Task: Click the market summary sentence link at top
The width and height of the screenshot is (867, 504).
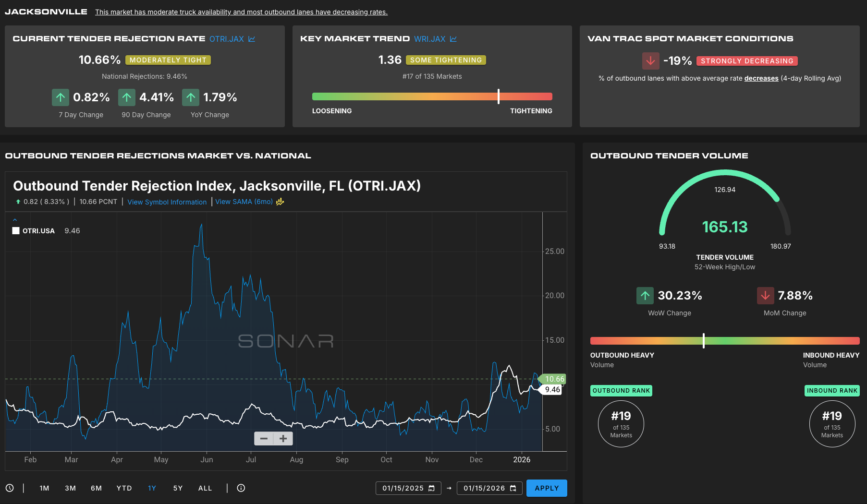Action: (241, 12)
